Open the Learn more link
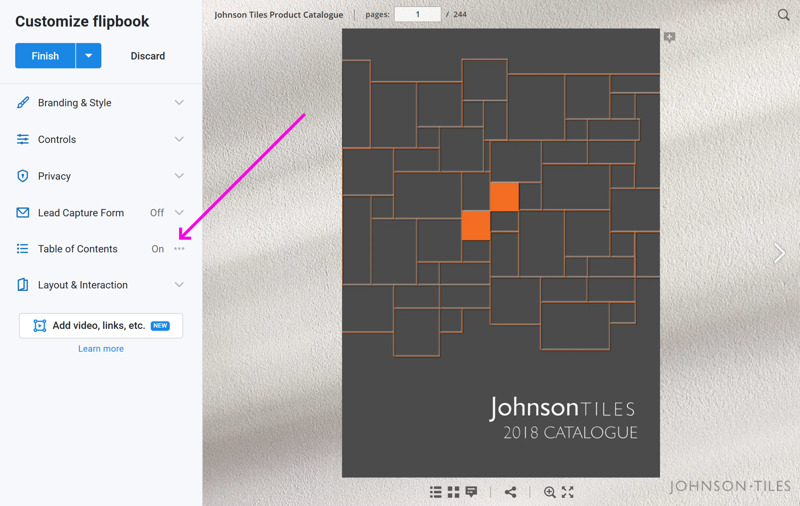 101,349
